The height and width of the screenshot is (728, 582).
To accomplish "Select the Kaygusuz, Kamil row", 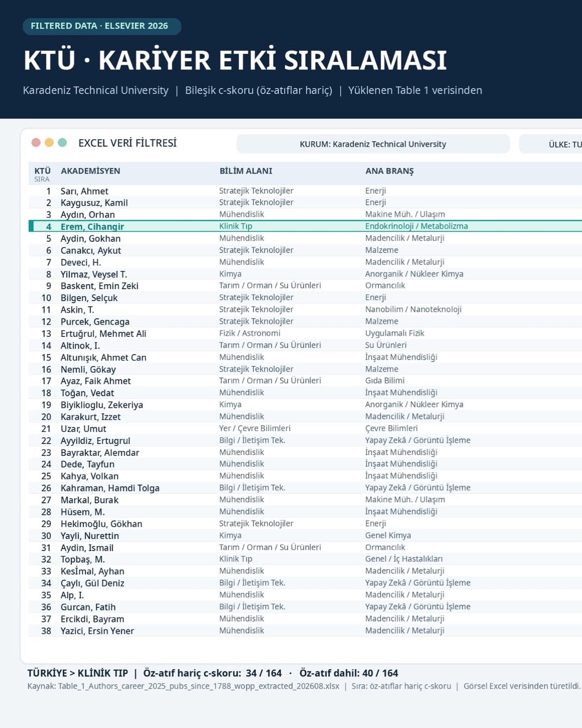I will tap(305, 203).
